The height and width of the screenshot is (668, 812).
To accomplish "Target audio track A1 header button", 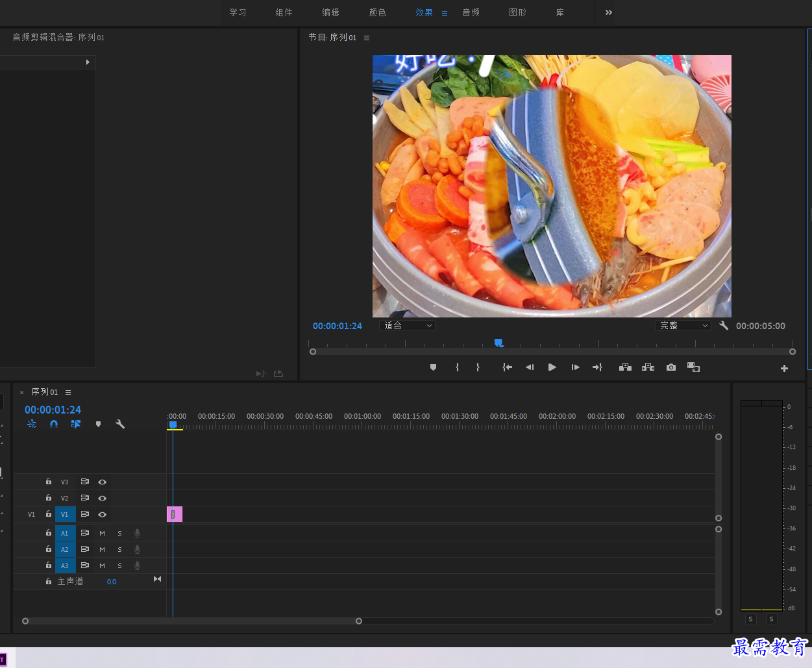I will (65, 533).
